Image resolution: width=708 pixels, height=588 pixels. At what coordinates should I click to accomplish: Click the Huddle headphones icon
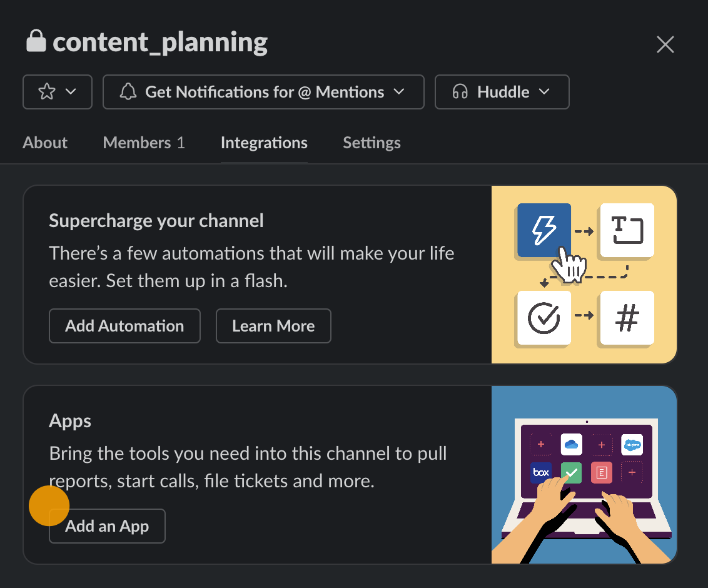(460, 92)
